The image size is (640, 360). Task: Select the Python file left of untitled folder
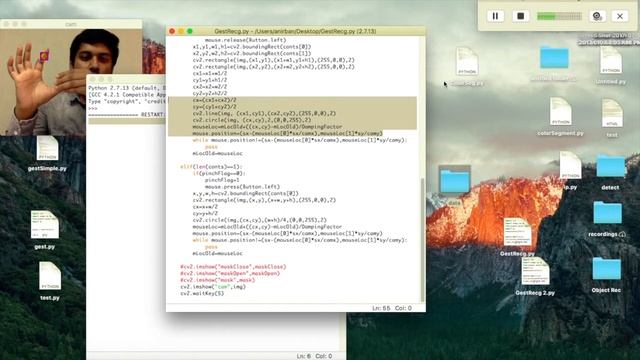click(467, 66)
